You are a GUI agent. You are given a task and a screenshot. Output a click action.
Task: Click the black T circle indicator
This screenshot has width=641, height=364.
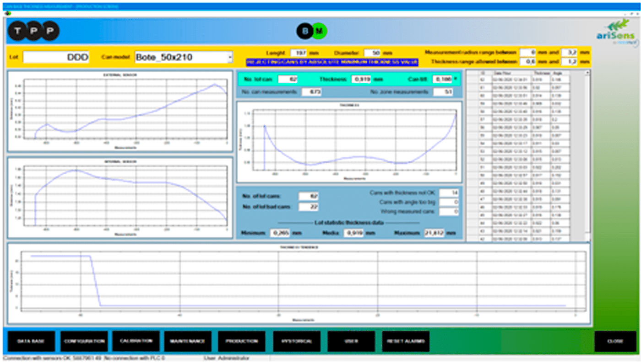18,31
